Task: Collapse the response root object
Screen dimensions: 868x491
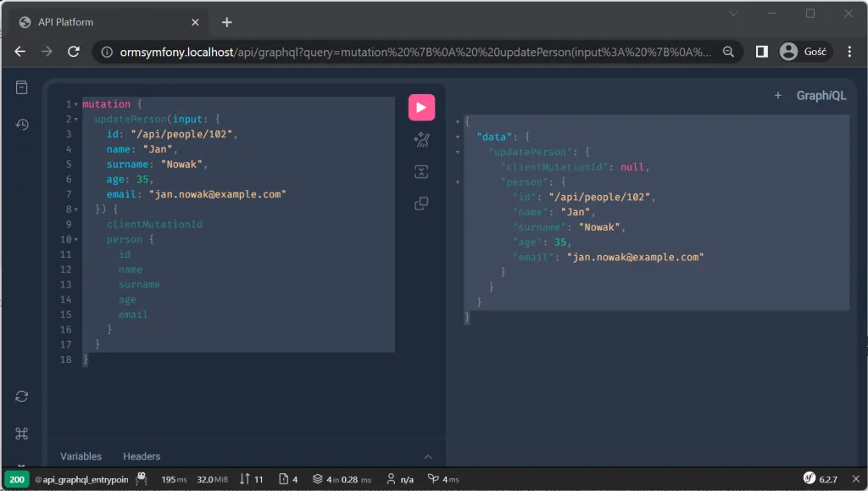Action: (458, 122)
